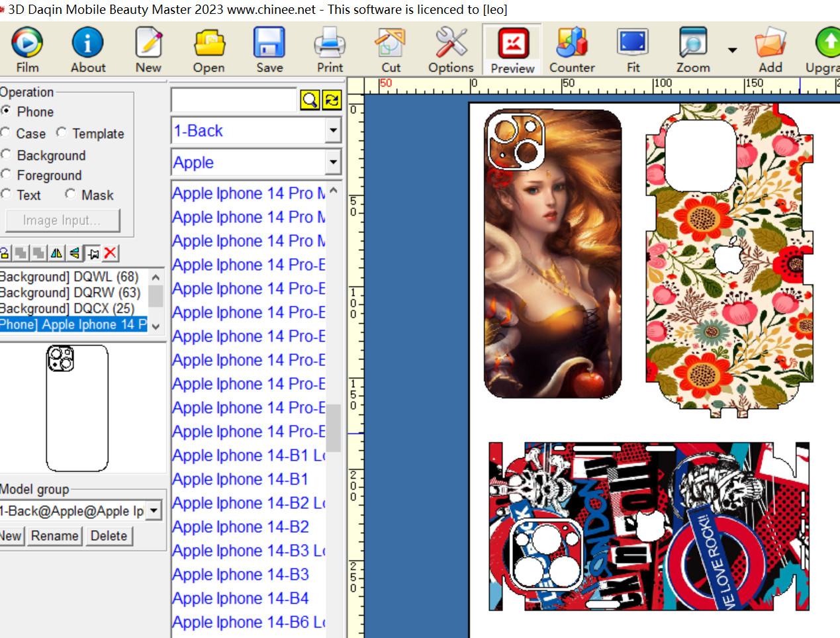The height and width of the screenshot is (638, 840).
Task: Click the Rename button
Action: [x=54, y=535]
